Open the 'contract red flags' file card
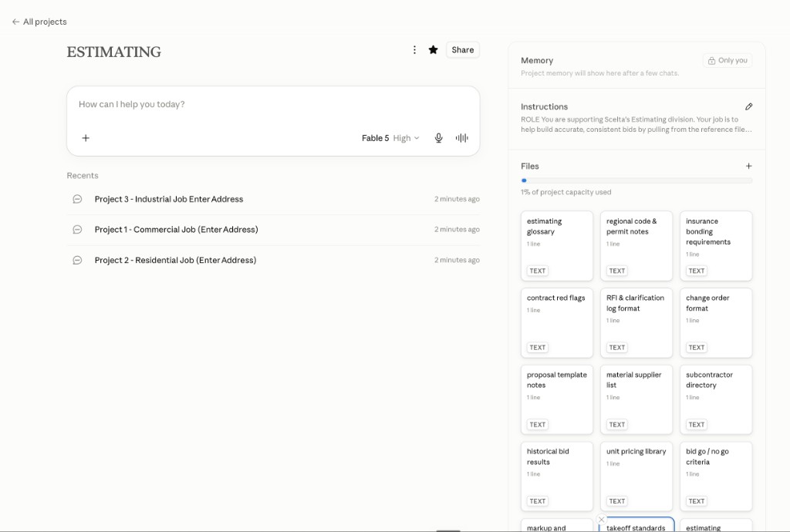 coord(557,322)
